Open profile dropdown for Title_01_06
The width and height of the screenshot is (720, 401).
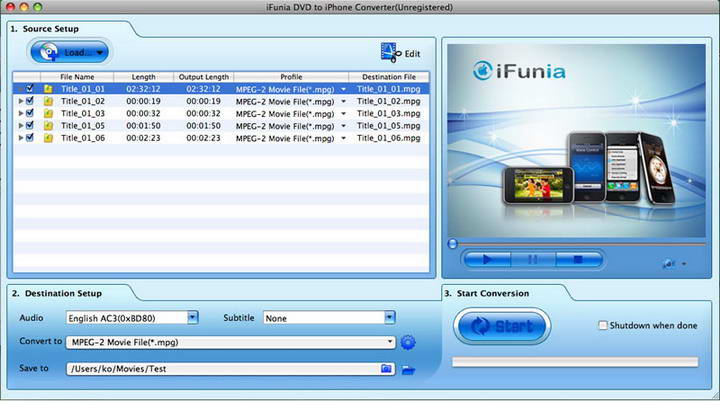(343, 138)
